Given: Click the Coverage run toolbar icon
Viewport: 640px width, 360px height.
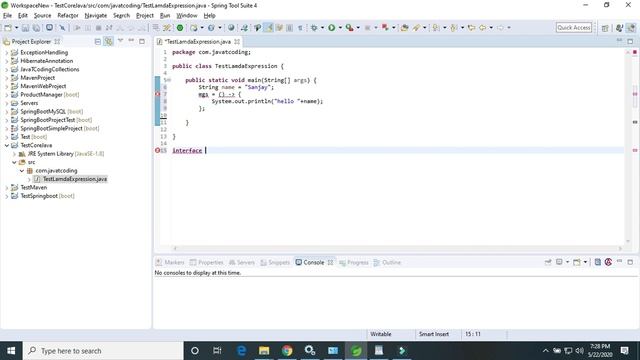Looking at the screenshot, I should point(349,28).
